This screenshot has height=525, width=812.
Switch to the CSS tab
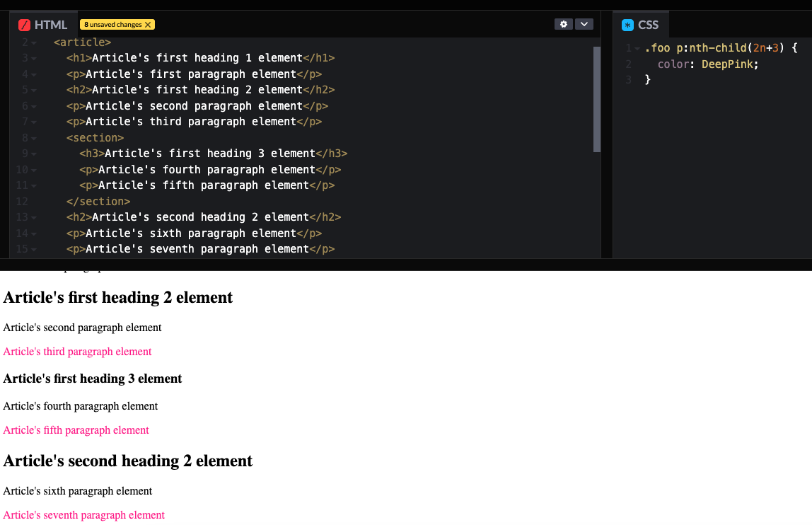[649, 23]
